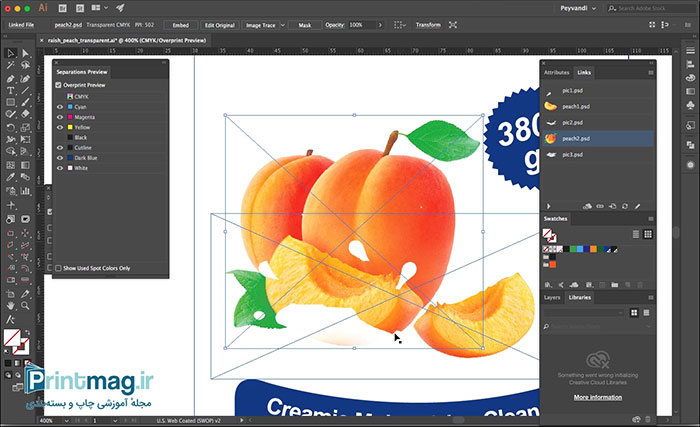Click the More information link
The width and height of the screenshot is (700, 427).
click(x=595, y=397)
